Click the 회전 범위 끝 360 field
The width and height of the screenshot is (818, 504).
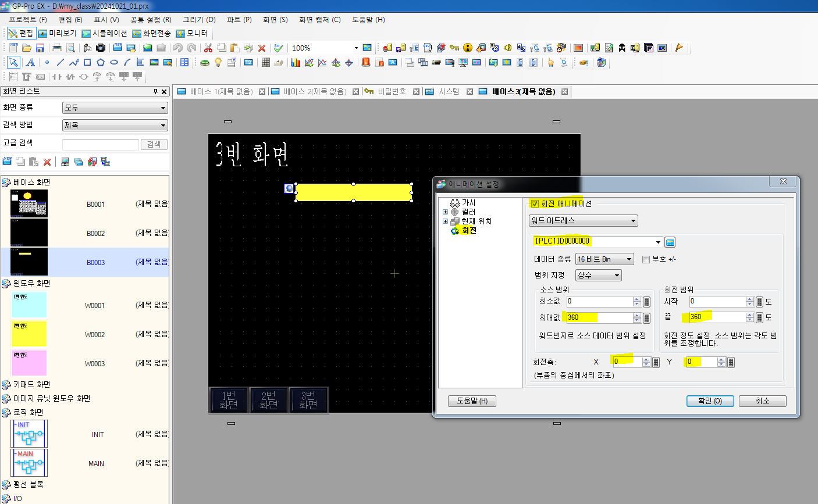717,317
